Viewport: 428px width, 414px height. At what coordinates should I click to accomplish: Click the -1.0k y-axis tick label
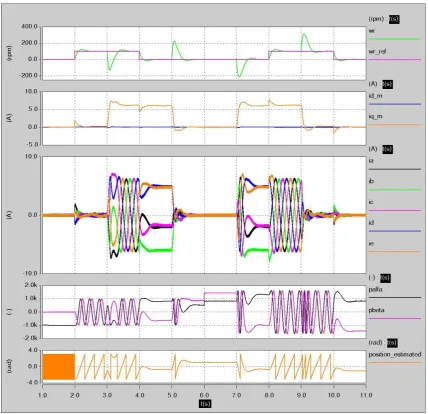[x=30, y=325]
